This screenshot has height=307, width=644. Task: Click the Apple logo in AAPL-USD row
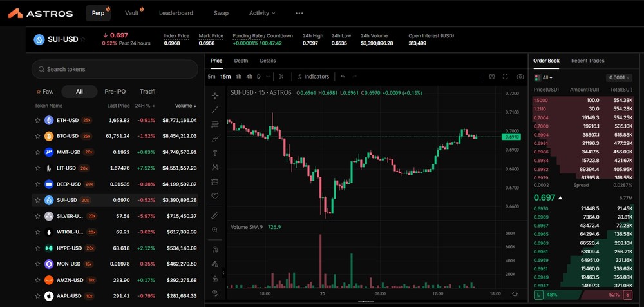pyautogui.click(x=49, y=296)
